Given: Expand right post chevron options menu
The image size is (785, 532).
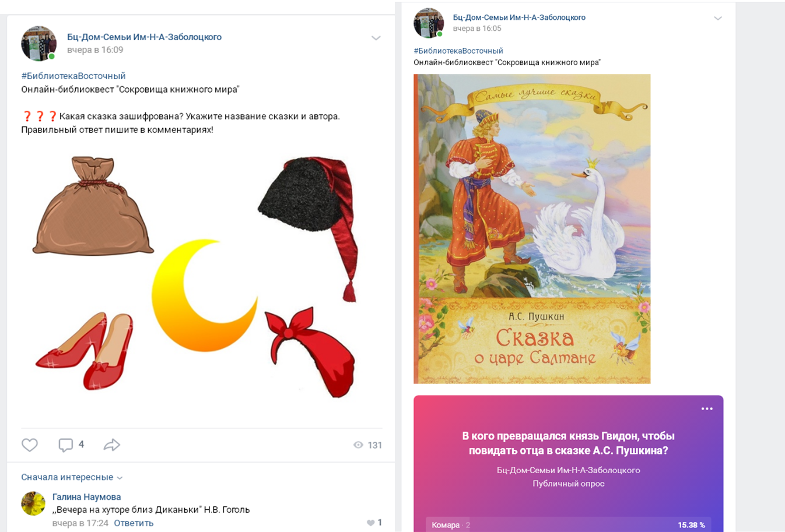Looking at the screenshot, I should [x=718, y=18].
